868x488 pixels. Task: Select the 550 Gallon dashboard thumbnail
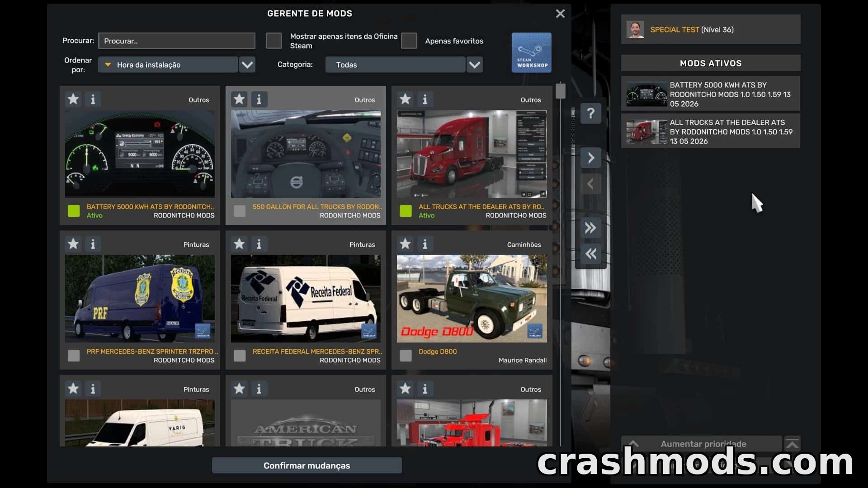coord(306,154)
